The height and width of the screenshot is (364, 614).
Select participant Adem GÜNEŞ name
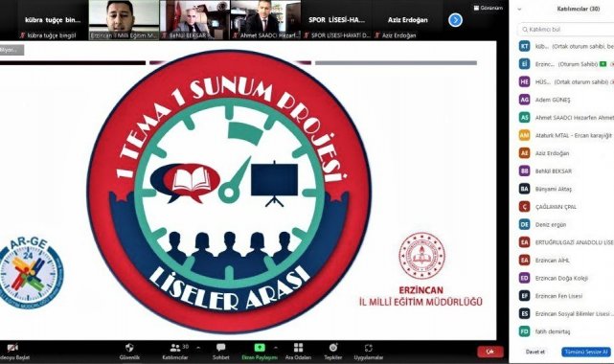click(553, 100)
